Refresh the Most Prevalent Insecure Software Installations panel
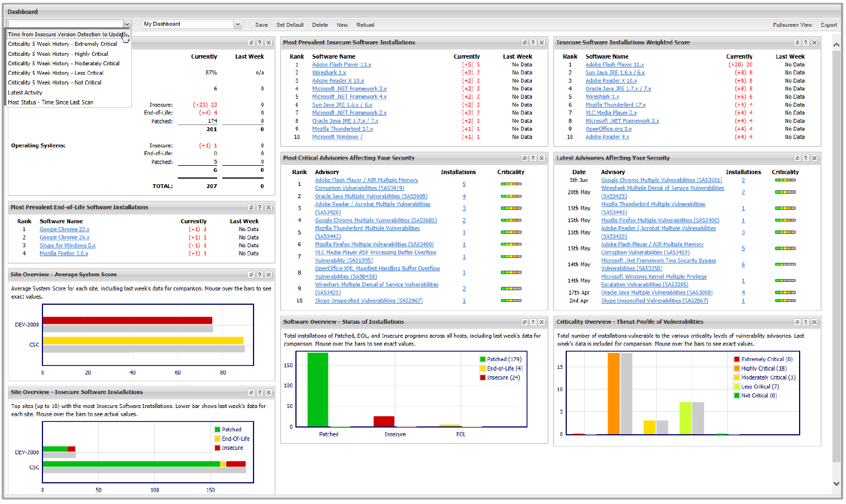Screen dimensions: 846x504 click(x=525, y=42)
